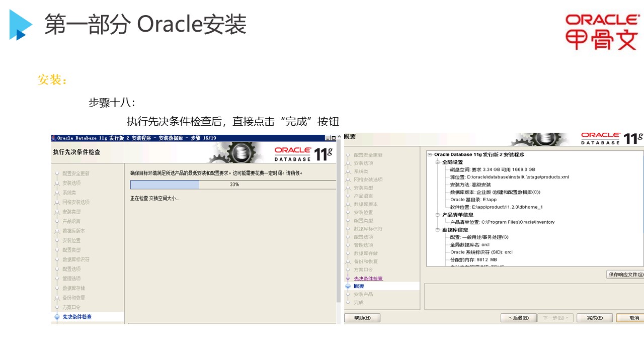Select 配置选项 step in the 概要 window
Viewport: 644px width, 362px height.
(363, 237)
